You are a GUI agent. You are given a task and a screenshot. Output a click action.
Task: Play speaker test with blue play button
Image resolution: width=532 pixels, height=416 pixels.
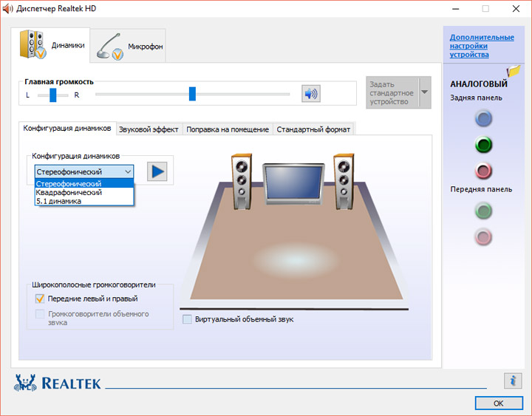pyautogui.click(x=157, y=171)
